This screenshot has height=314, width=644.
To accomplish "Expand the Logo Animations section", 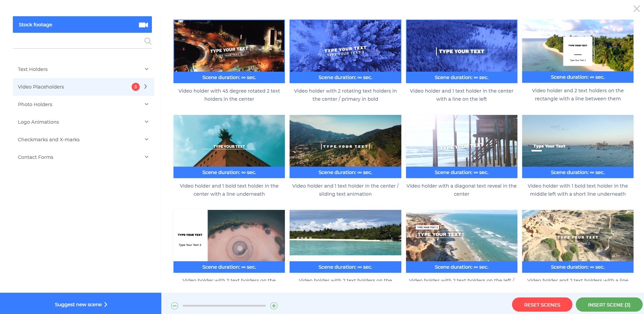I will pyautogui.click(x=146, y=122).
